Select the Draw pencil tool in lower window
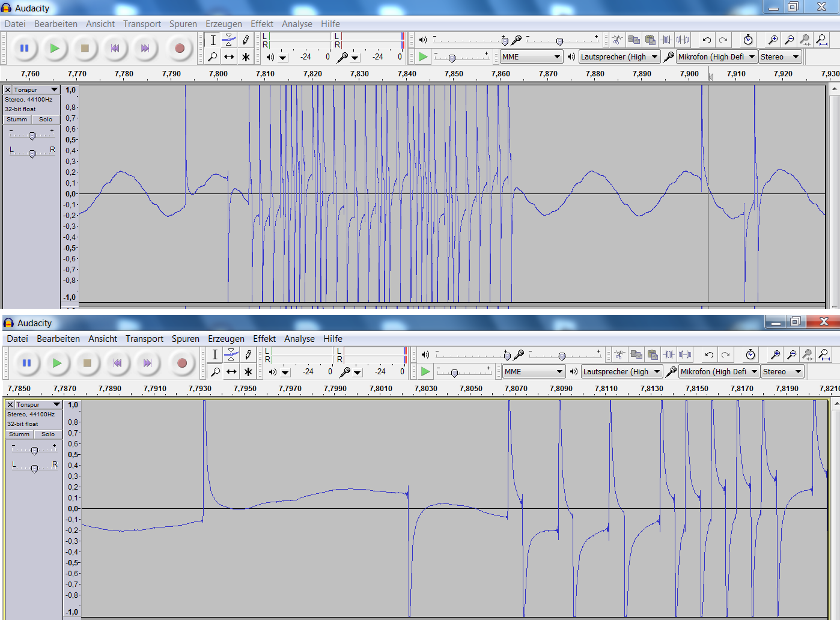Image resolution: width=840 pixels, height=620 pixels. (x=248, y=355)
